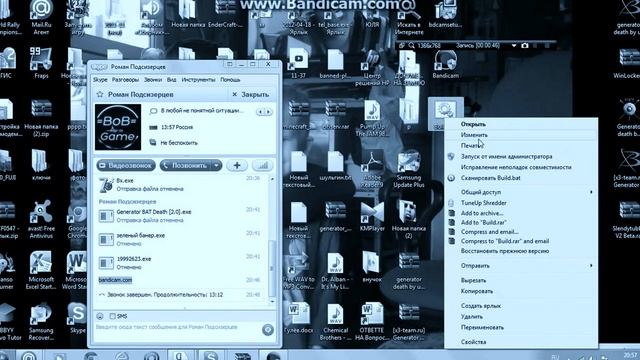Select Сканировать Build.bat in the context menu
The height and width of the screenshot is (360, 640).
[x=521, y=178]
